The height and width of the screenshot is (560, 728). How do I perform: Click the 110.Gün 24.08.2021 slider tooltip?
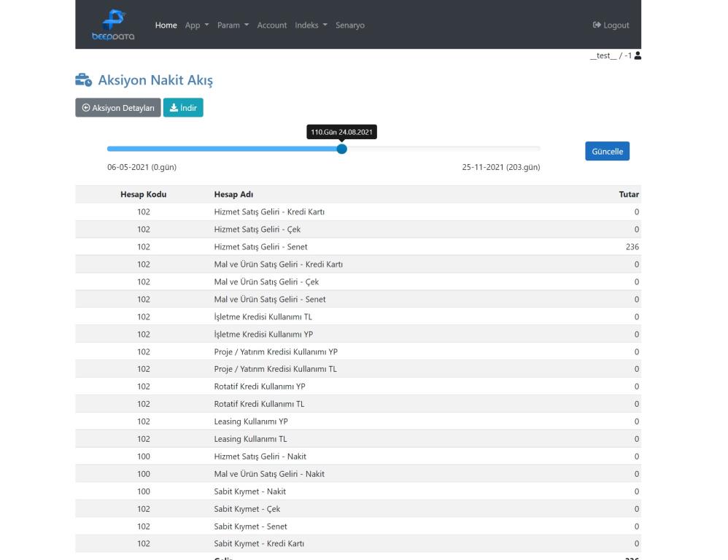click(341, 132)
